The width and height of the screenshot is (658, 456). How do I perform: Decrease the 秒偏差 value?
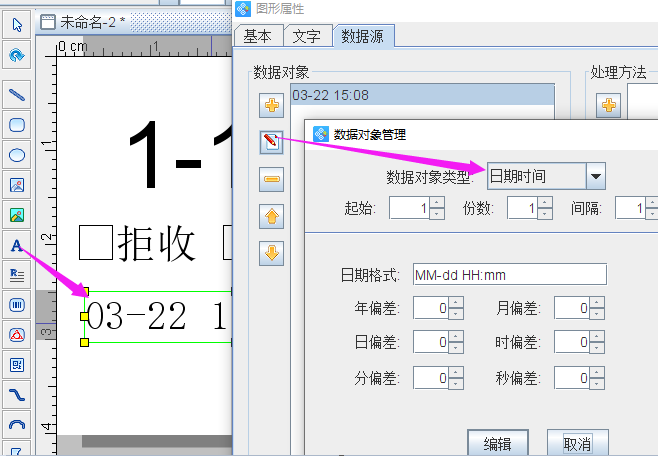(597, 384)
